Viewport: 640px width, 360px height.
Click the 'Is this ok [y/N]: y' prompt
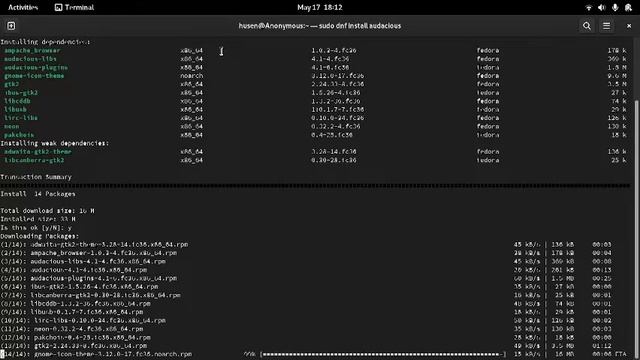(x=36, y=228)
